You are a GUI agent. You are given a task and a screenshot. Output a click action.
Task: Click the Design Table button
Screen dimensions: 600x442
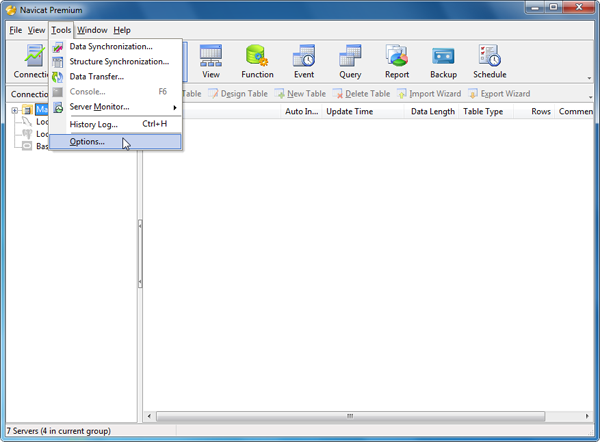click(238, 93)
